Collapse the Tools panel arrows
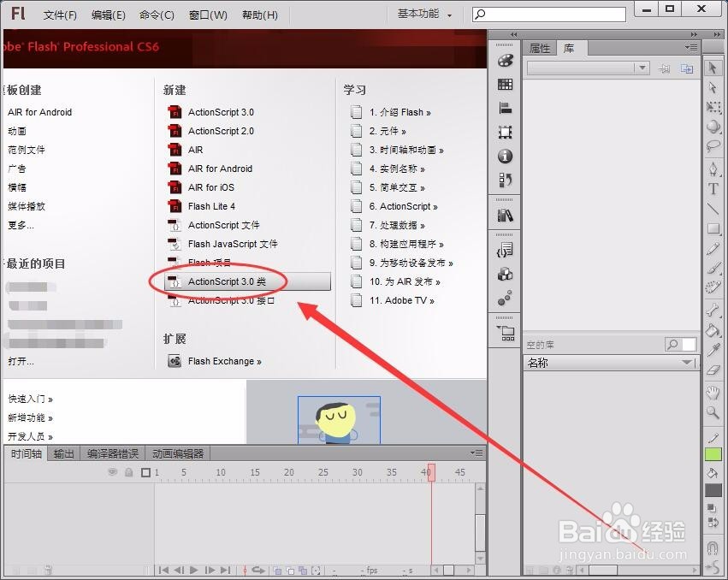 pos(719,34)
